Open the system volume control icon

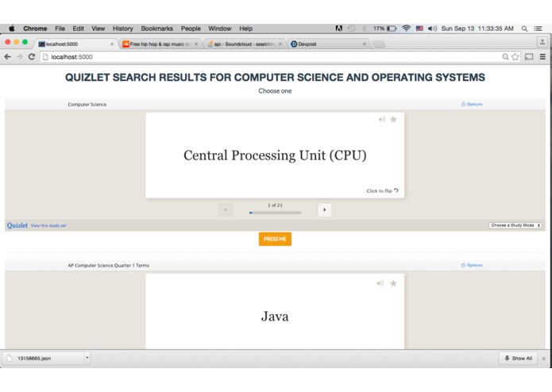(x=432, y=29)
